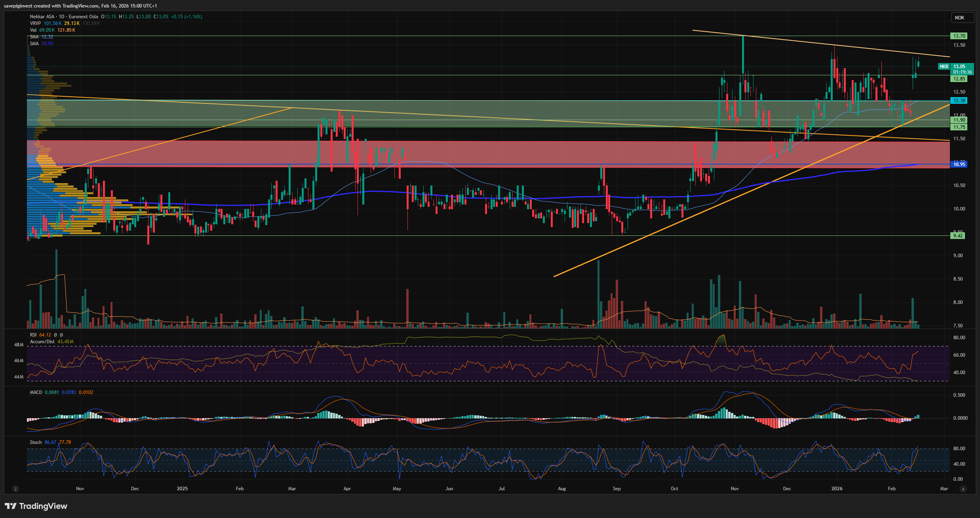
Task: Select the MACD pane label
Action: pyautogui.click(x=36, y=392)
